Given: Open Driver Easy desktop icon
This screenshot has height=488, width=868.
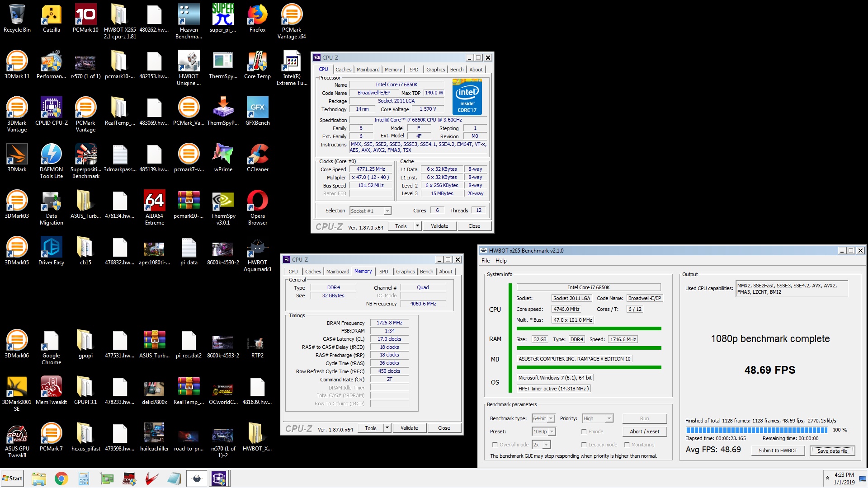Looking at the screenshot, I should 51,251.
